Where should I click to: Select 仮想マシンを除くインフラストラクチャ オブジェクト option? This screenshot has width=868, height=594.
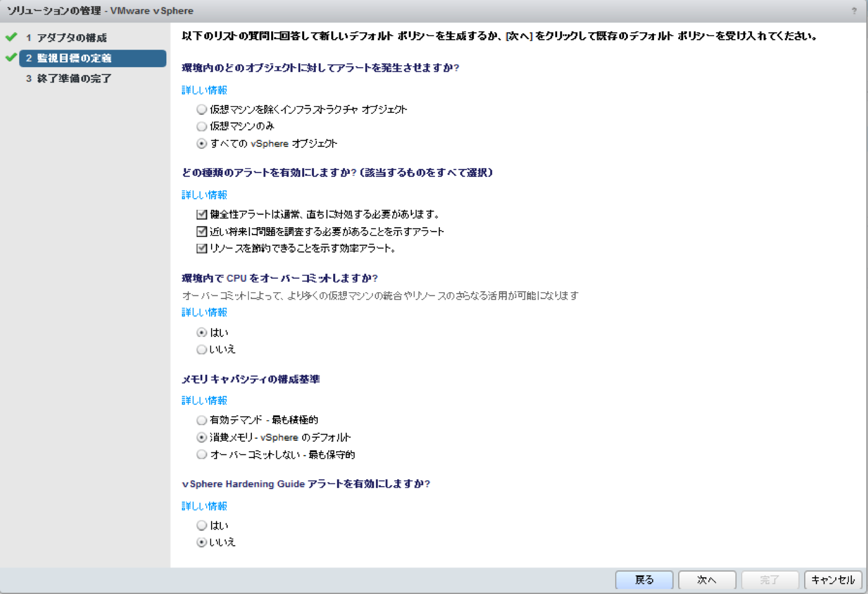[x=201, y=109]
